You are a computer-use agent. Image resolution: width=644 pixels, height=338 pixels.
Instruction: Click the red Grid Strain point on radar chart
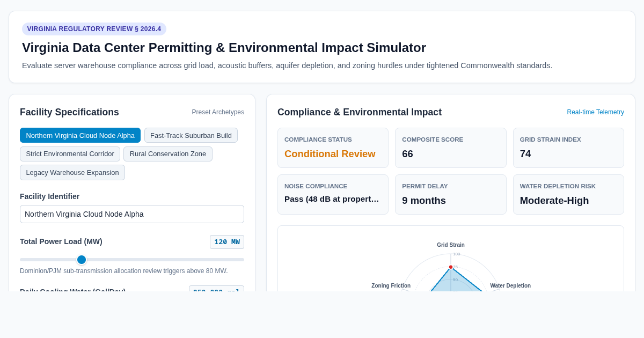click(x=451, y=267)
